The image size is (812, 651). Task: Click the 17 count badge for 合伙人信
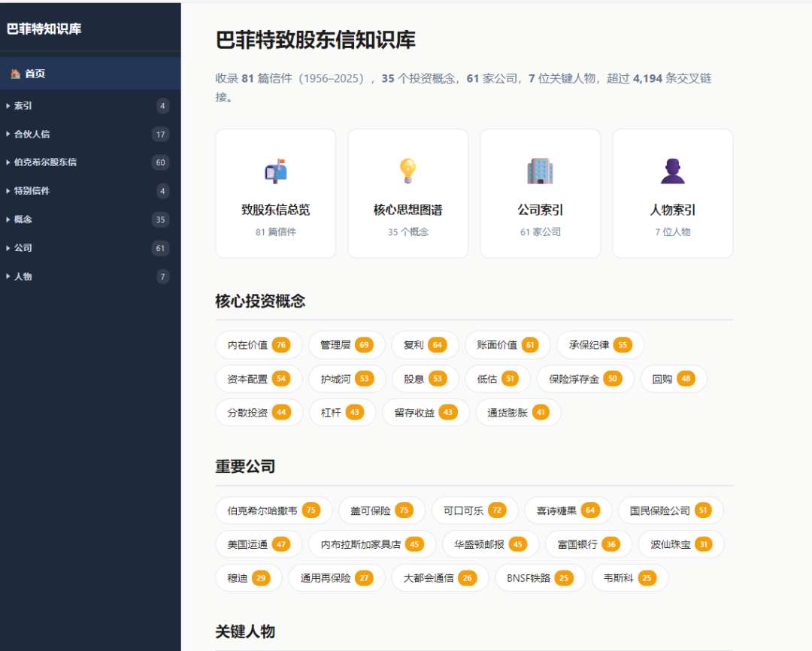pos(161,134)
